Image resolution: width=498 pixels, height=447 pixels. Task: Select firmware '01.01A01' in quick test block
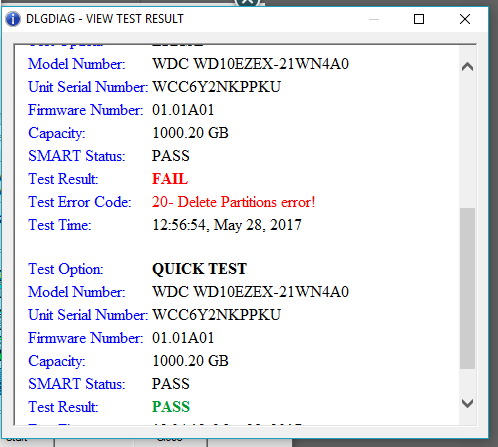click(183, 338)
